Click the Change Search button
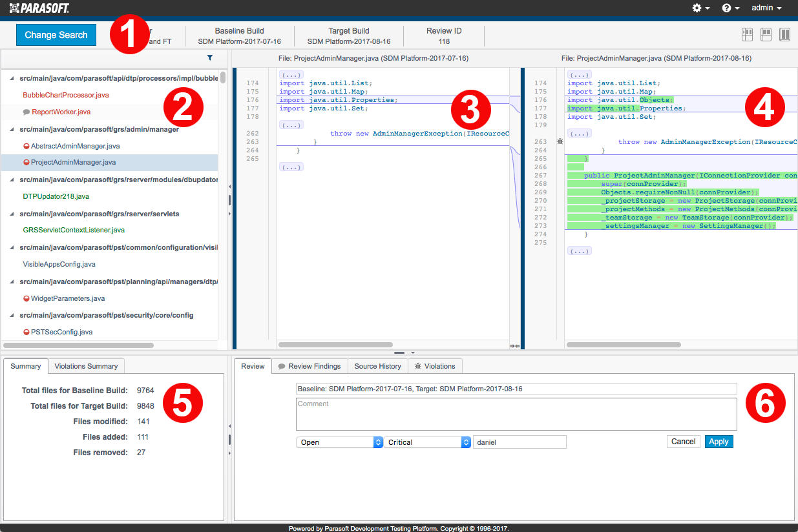 pyautogui.click(x=56, y=35)
